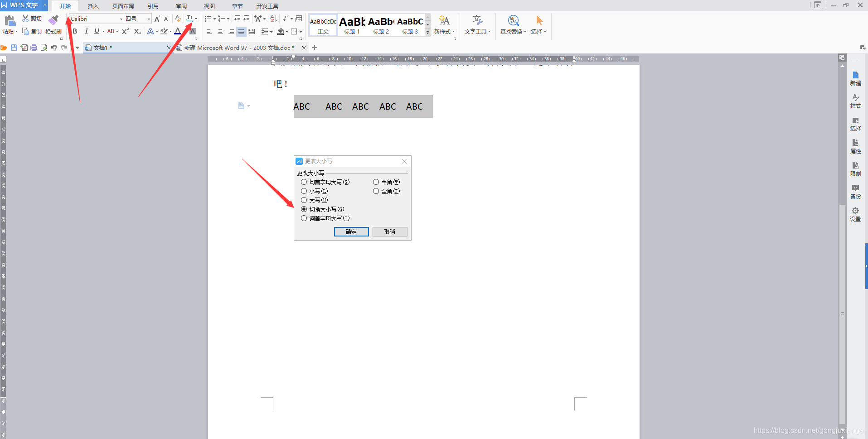
Task: Switch to the 引用 ribbon tab
Action: point(153,6)
